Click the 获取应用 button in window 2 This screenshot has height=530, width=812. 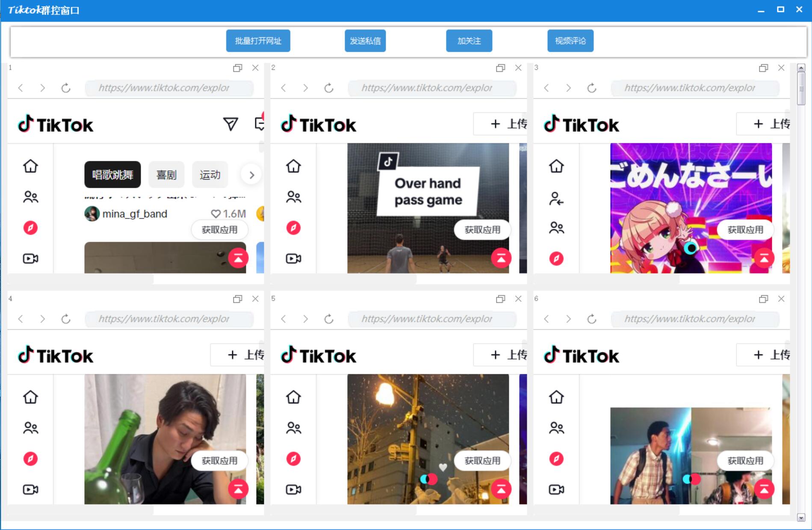(482, 230)
